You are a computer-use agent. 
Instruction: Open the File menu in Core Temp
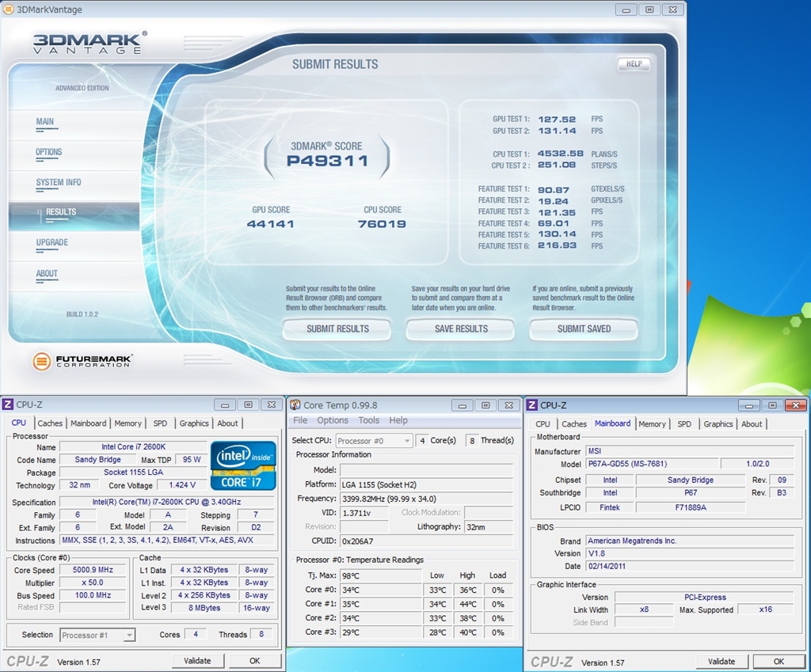[300, 420]
